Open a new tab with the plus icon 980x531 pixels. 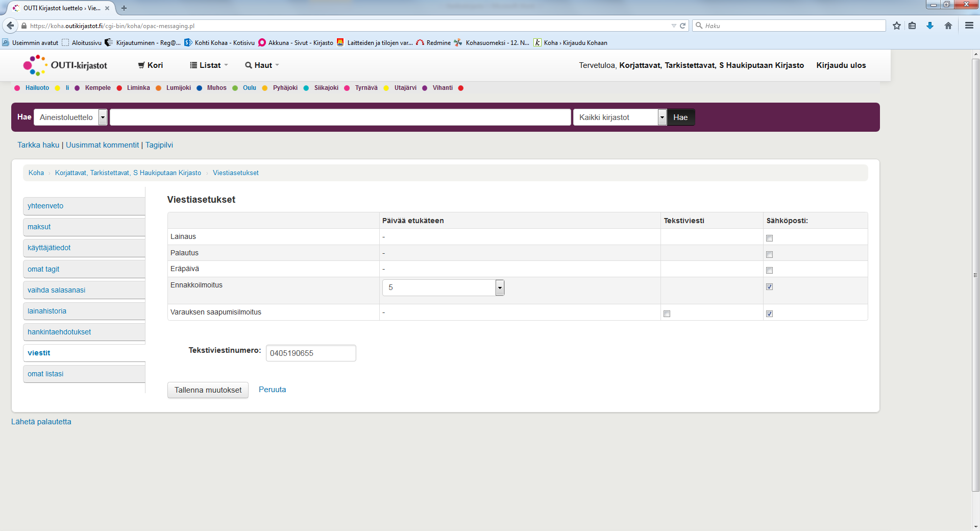tap(124, 8)
